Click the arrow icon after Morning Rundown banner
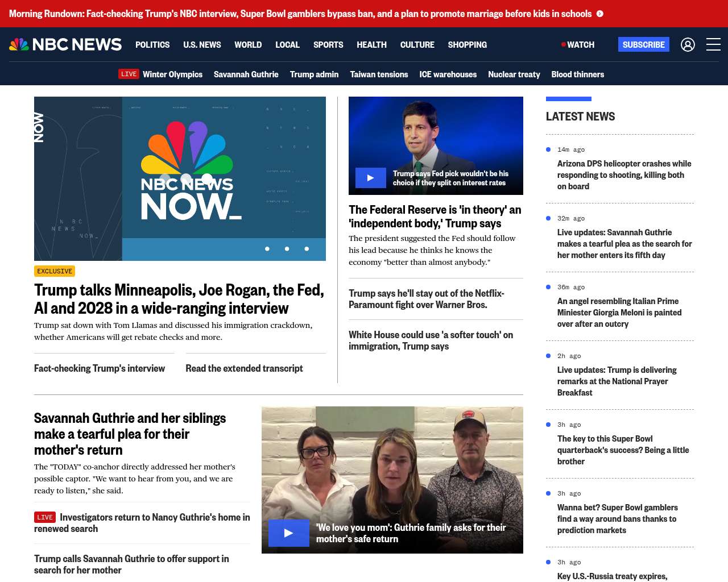 pos(600,14)
